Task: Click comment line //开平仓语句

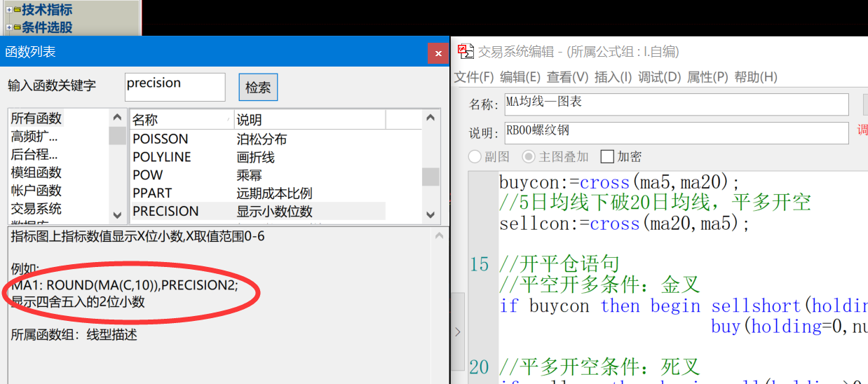Action: coord(560,264)
